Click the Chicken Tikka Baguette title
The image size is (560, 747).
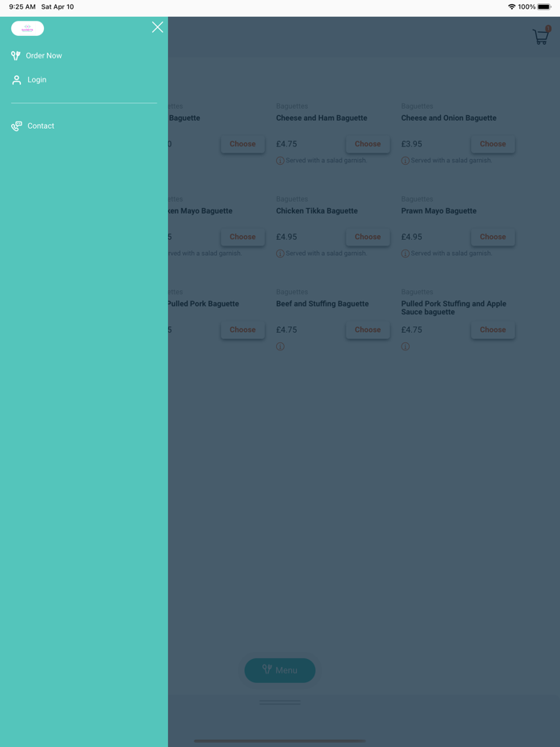pos(317,211)
